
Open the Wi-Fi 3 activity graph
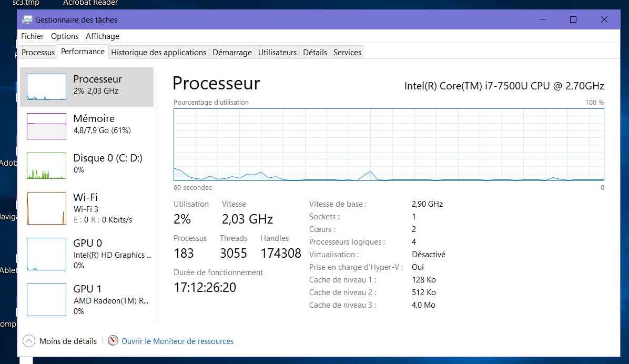click(x=46, y=208)
